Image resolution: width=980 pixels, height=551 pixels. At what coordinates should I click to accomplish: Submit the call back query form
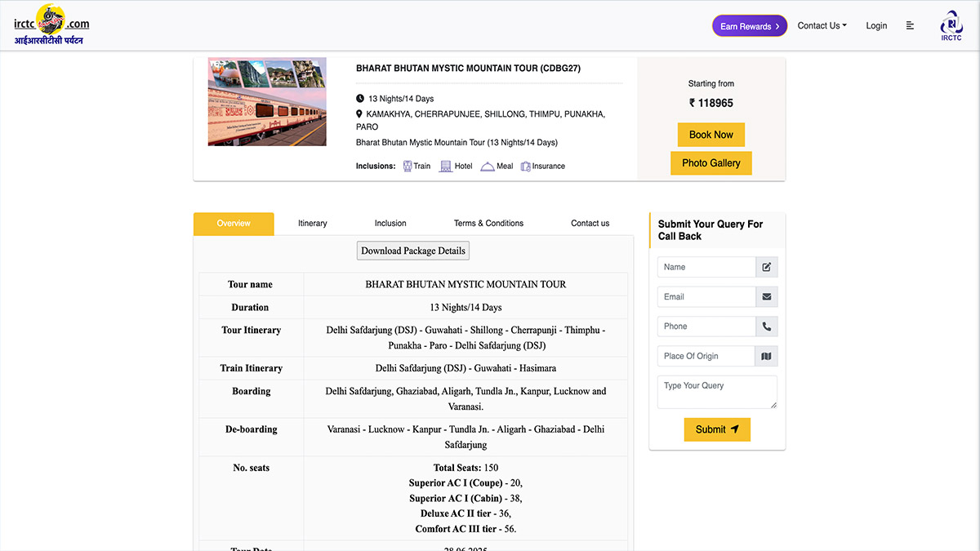[x=717, y=429]
